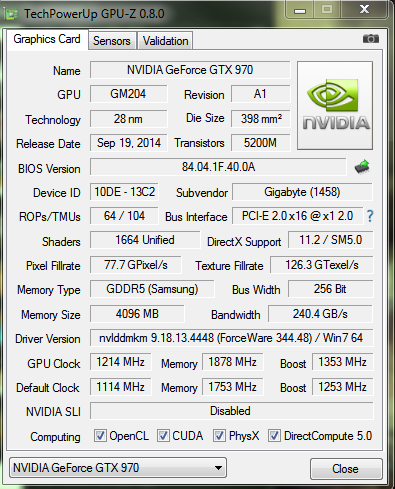
Task: Open the NVIDIA GeForce GTX 970 dropdown
Action: pyautogui.click(x=118, y=468)
